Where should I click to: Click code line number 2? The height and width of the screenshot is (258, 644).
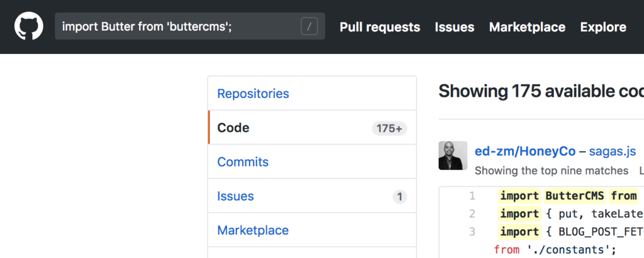point(472,213)
